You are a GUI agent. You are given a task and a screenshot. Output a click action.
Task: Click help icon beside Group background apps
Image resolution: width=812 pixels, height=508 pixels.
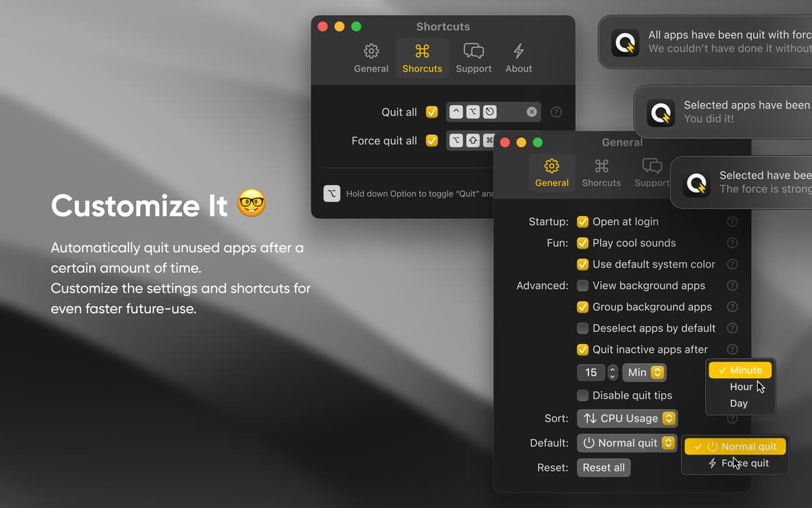pos(732,307)
